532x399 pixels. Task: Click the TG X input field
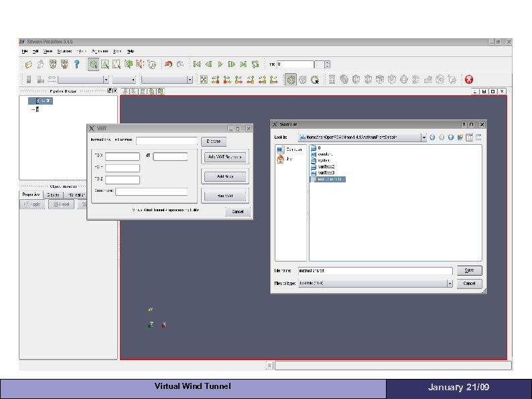[x=123, y=156]
